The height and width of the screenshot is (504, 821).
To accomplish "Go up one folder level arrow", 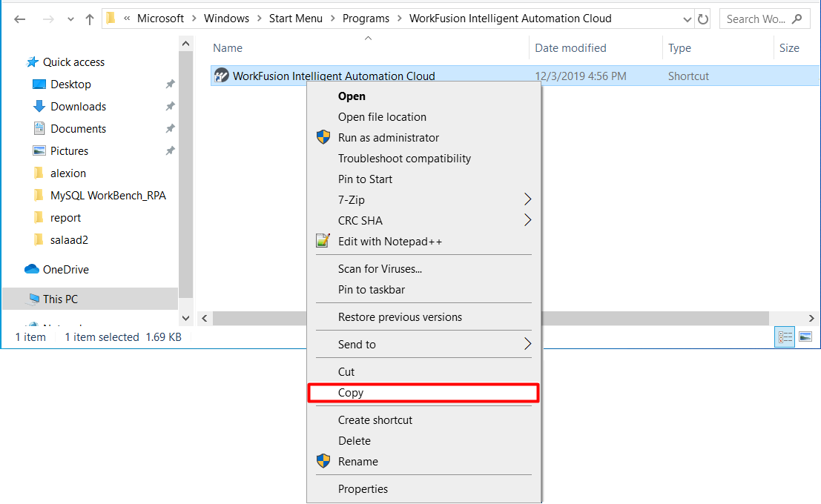I will [90, 19].
